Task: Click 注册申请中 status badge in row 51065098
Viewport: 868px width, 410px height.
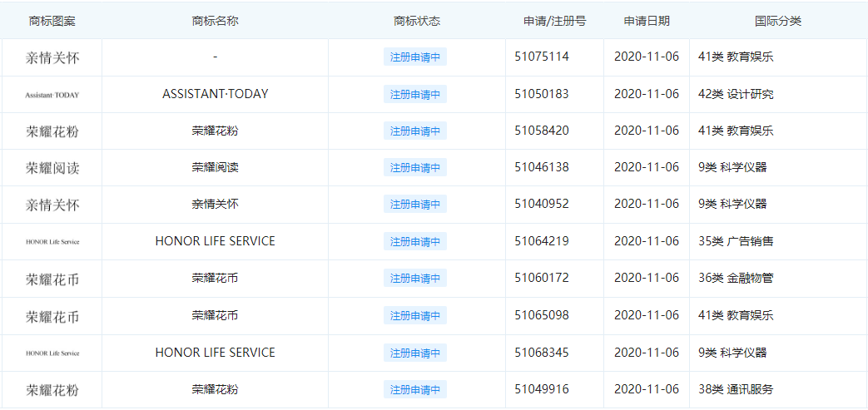Action: point(415,315)
